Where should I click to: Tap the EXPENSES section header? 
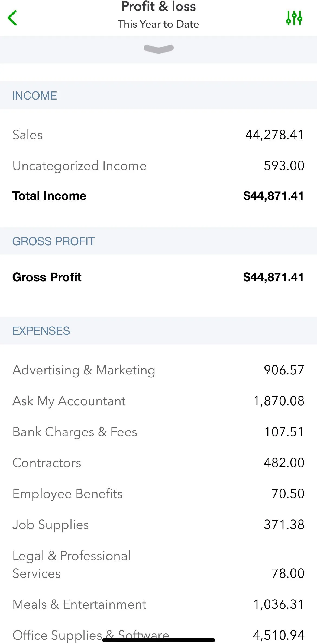click(x=41, y=331)
